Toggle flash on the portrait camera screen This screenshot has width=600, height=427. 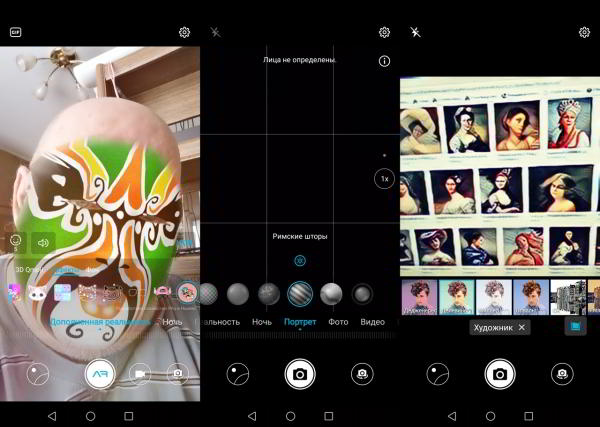click(x=215, y=32)
